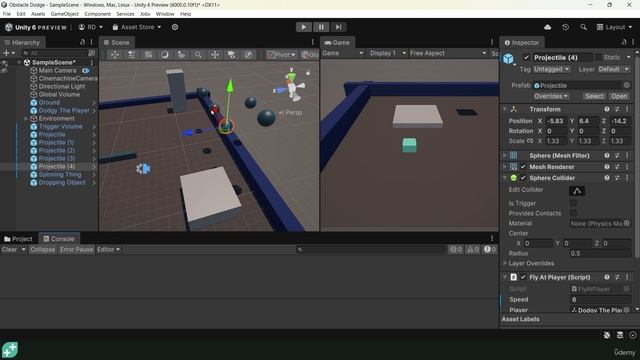Click the toolbar search magnifier icon
This screenshot has height=360, width=640.
(x=583, y=27)
